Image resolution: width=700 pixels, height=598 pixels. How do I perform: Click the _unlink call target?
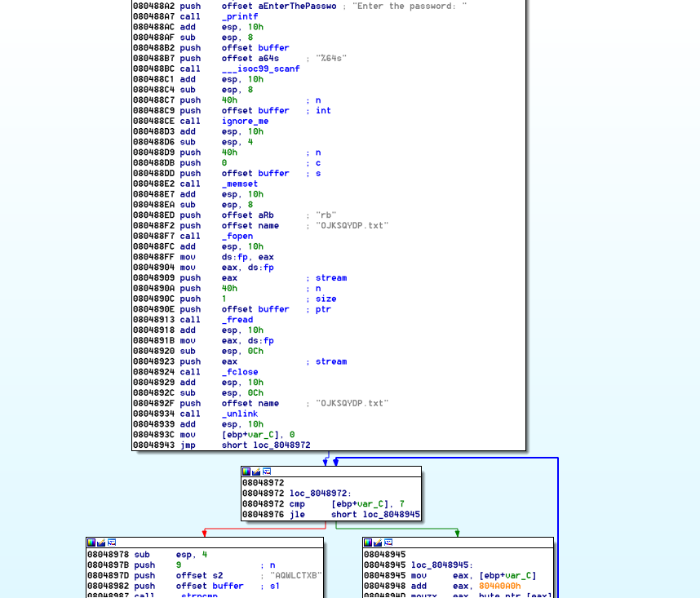coord(240,414)
